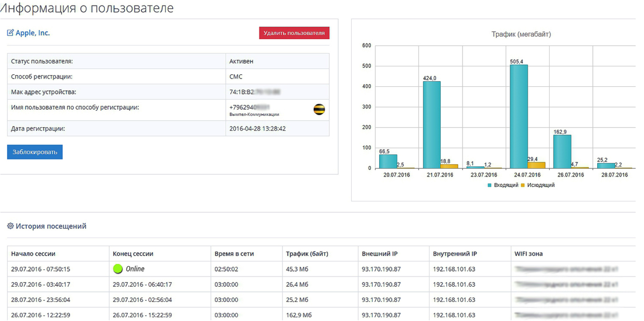Click the Статус пользователя row label
Screen dimensions: 644x321
[42, 61]
